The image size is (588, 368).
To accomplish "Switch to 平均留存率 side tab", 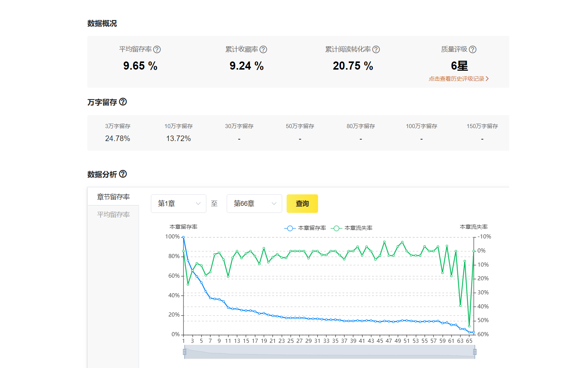I will [x=113, y=214].
